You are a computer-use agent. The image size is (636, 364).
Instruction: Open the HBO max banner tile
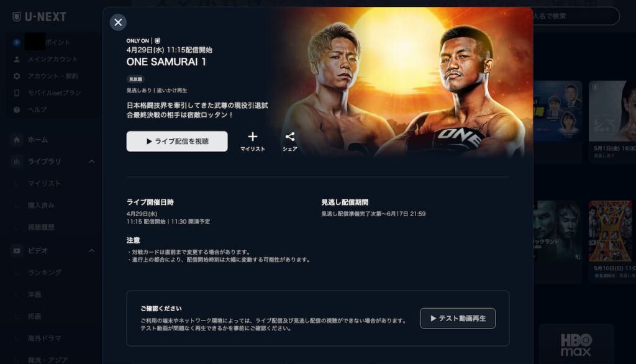coord(576,344)
